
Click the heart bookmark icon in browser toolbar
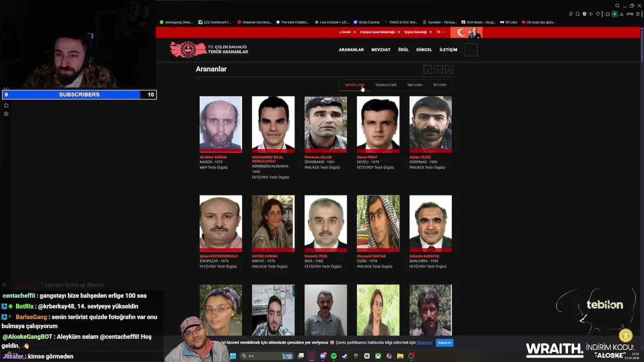(598, 14)
